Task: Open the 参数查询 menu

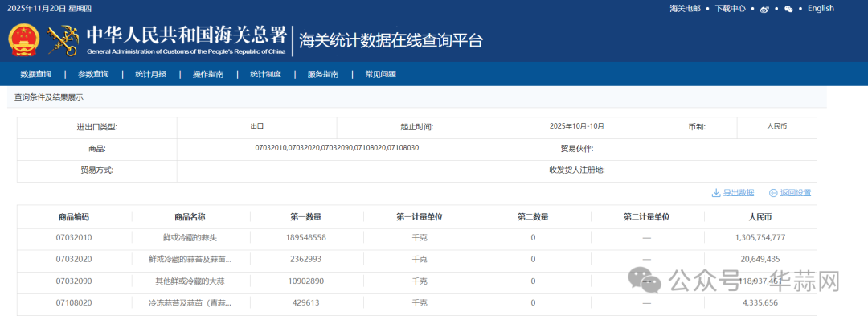Action: (93, 74)
